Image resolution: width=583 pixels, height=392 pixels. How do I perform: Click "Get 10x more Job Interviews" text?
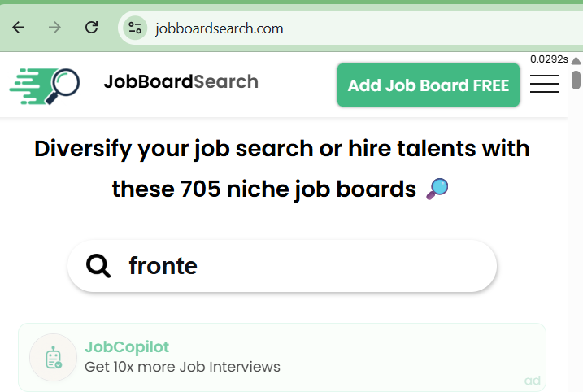pos(182,367)
